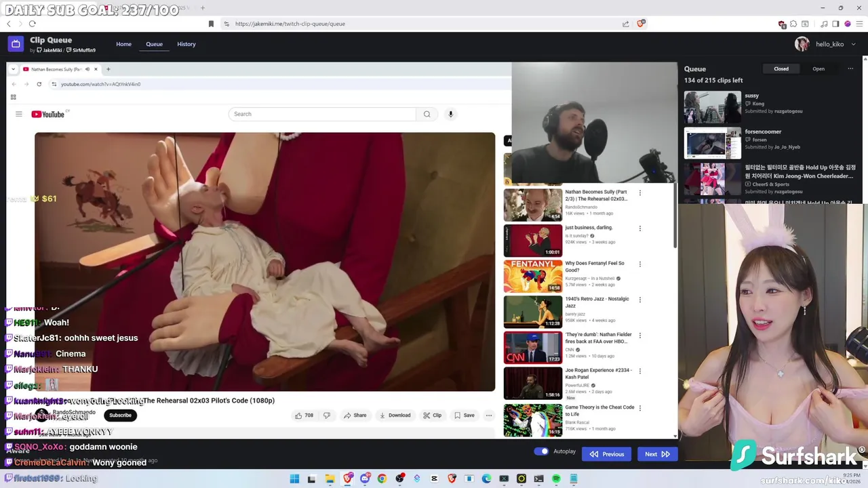Subscribe to the RandoSchmando channel
The width and height of the screenshot is (868, 488).
tap(120, 415)
